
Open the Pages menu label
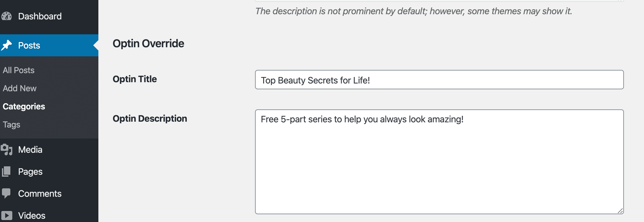coord(30,172)
